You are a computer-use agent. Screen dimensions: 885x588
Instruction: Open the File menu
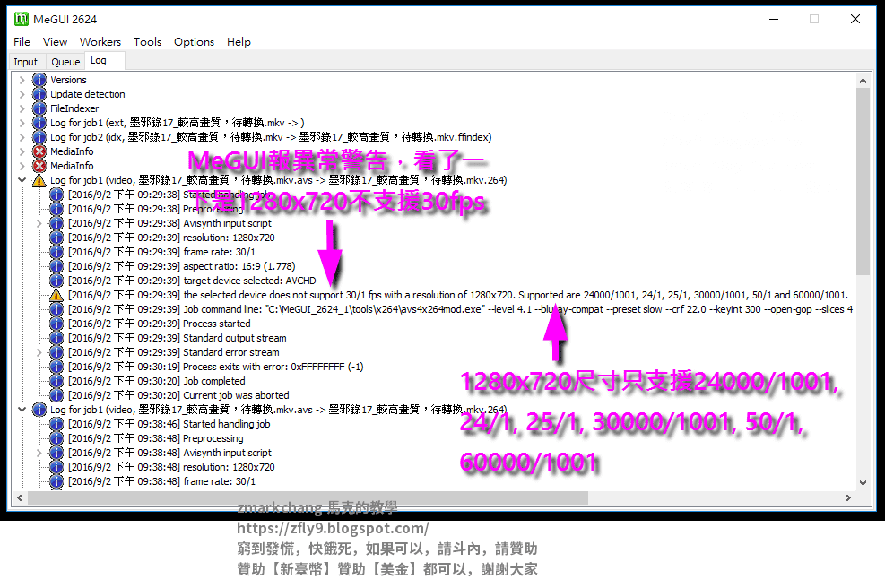[x=22, y=42]
